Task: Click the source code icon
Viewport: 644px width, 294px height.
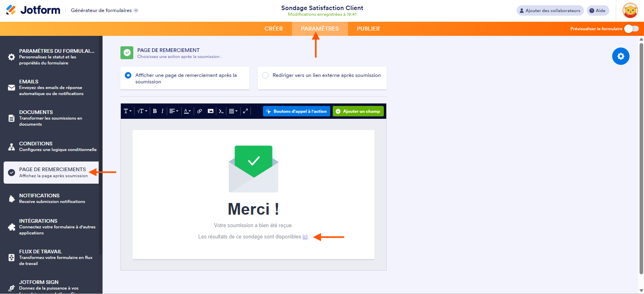Action: (221, 111)
